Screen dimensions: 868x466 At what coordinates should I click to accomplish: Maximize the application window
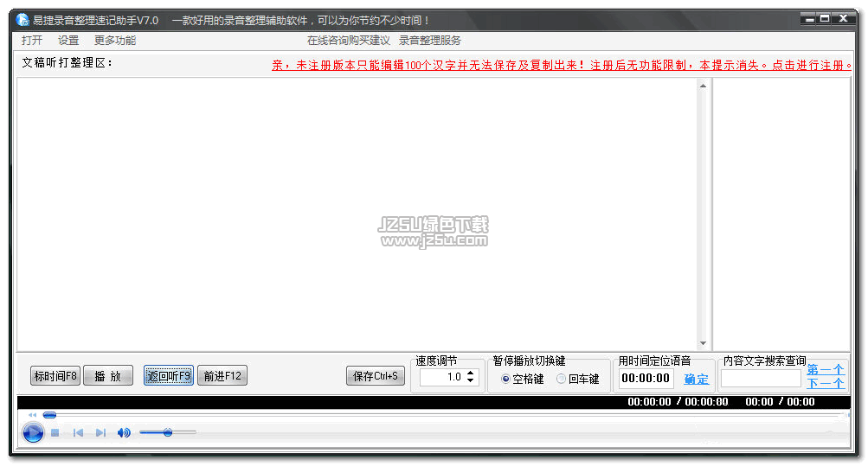click(825, 19)
